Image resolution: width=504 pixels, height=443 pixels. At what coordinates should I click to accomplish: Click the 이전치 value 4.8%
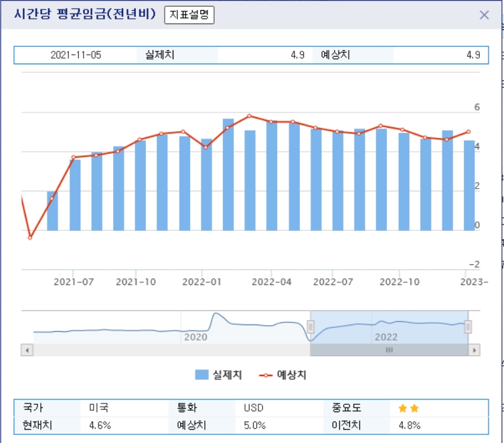click(x=410, y=426)
